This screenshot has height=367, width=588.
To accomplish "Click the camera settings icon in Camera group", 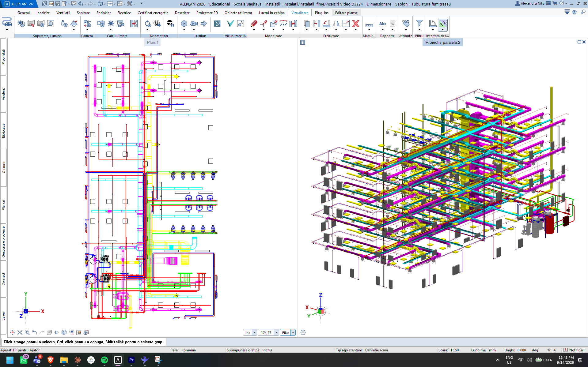I will pos(87,24).
